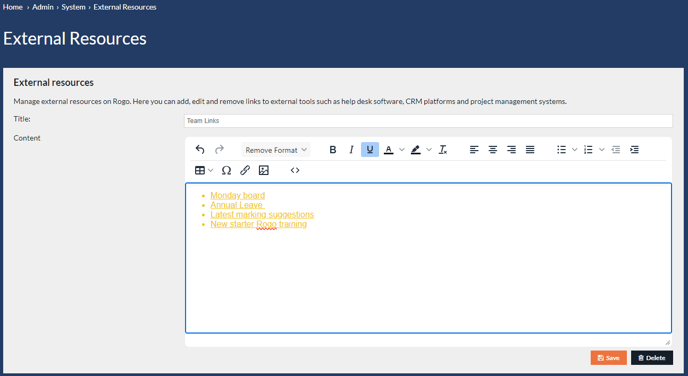Increase the indent
The width and height of the screenshot is (688, 376).
click(x=634, y=150)
